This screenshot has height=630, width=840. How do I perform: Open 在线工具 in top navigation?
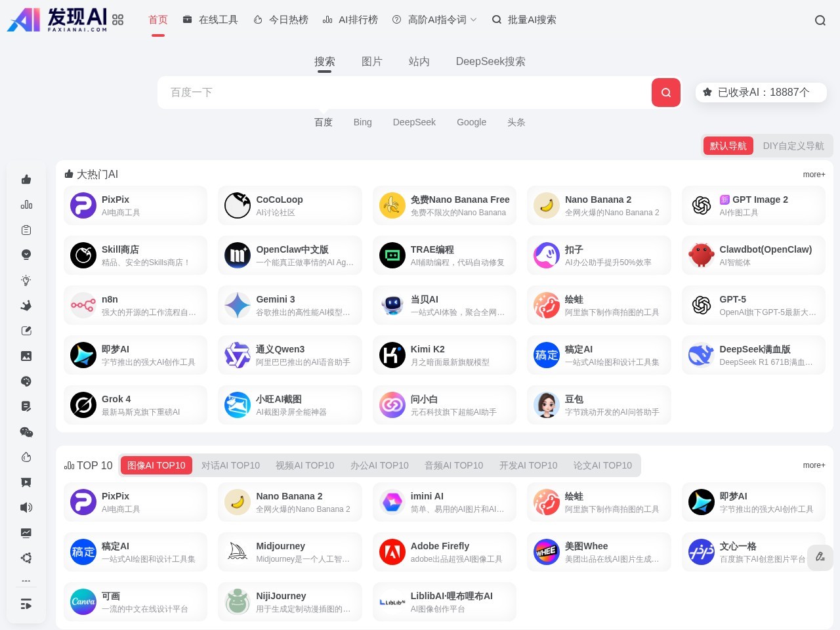point(210,20)
